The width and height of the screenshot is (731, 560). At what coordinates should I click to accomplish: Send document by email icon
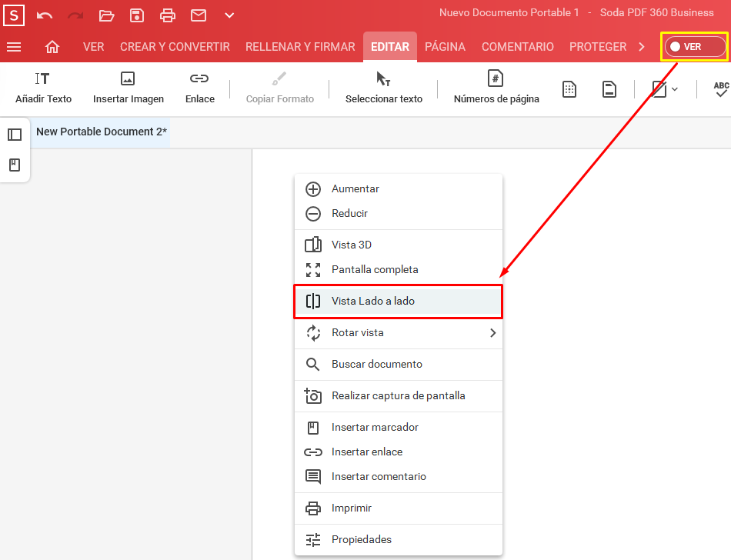(x=199, y=15)
